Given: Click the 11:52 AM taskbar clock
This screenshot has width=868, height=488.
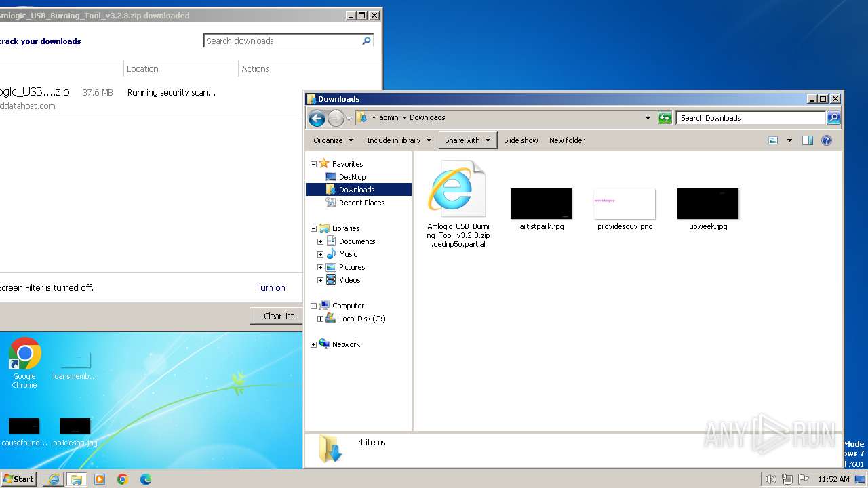Looking at the screenshot, I should [833, 479].
